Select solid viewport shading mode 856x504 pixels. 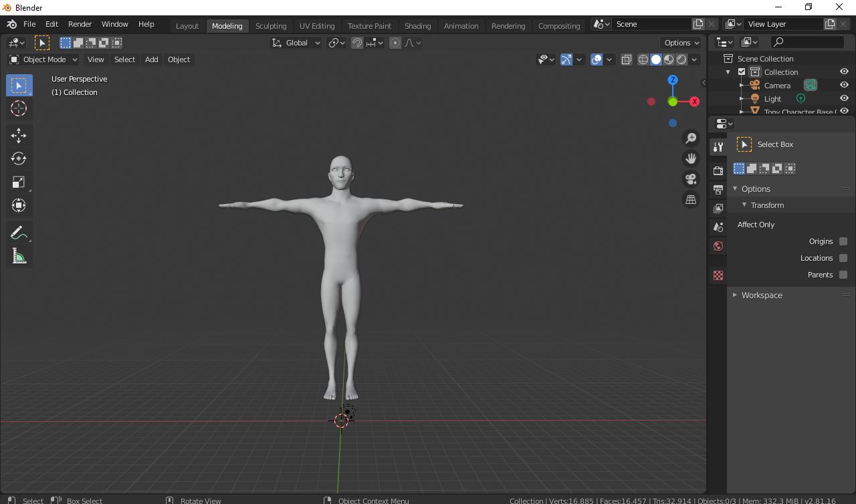tap(656, 59)
